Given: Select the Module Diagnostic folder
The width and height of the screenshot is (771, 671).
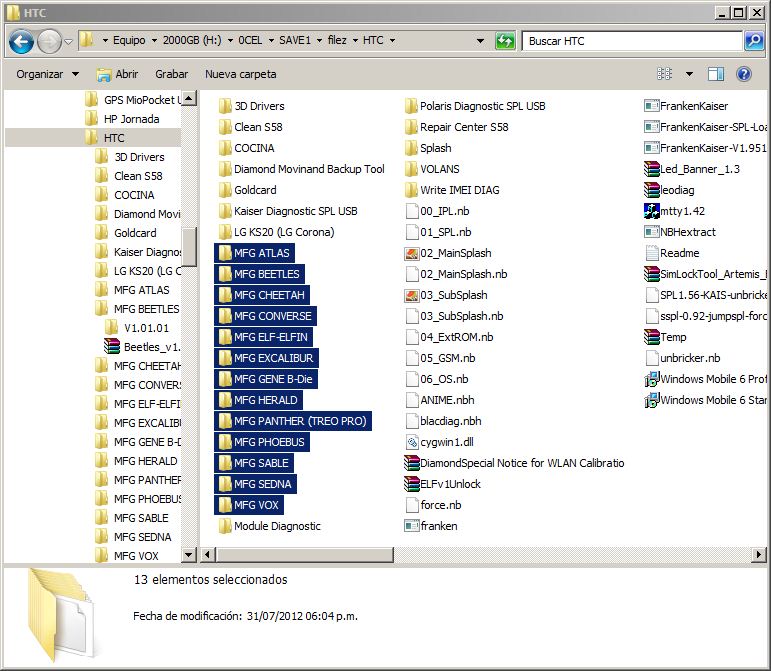Looking at the screenshot, I should click(269, 526).
